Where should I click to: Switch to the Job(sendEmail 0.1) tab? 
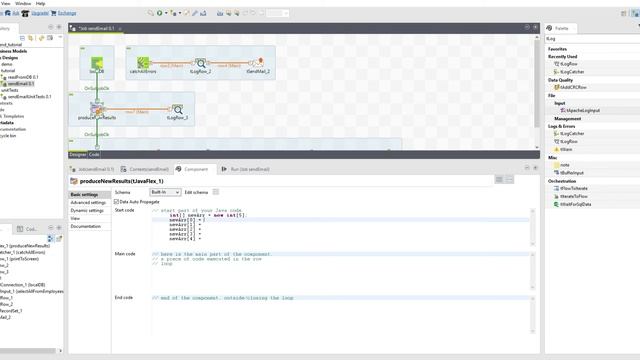pos(92,169)
